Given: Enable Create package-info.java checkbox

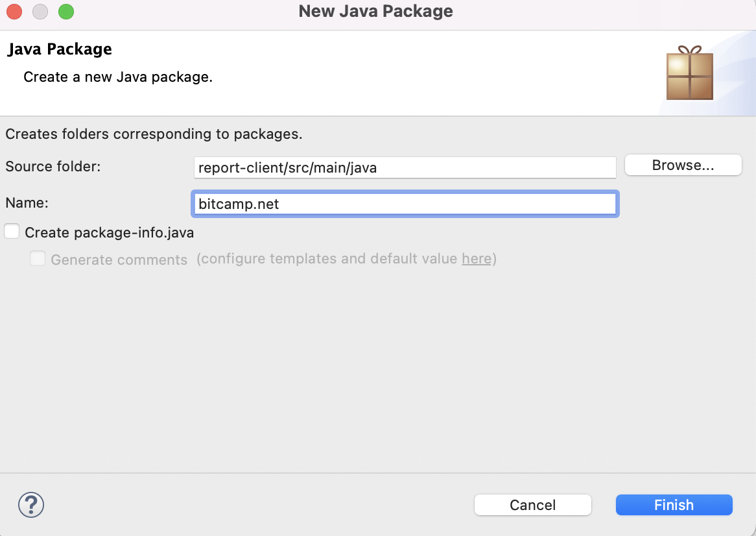Looking at the screenshot, I should point(12,232).
